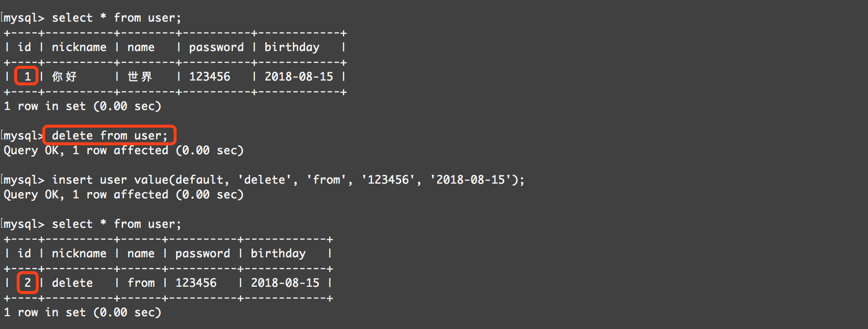Click the name column header in last table
The width and height of the screenshot is (868, 329).
click(141, 253)
